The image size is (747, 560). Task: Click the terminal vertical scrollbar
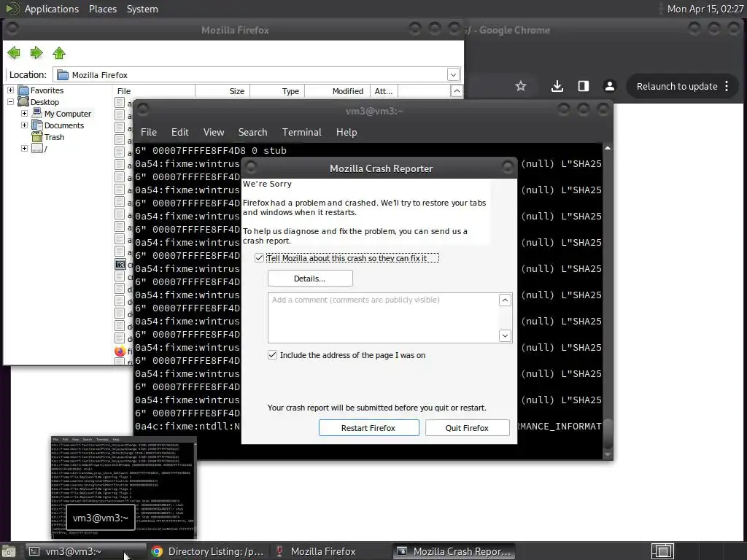[608, 301]
